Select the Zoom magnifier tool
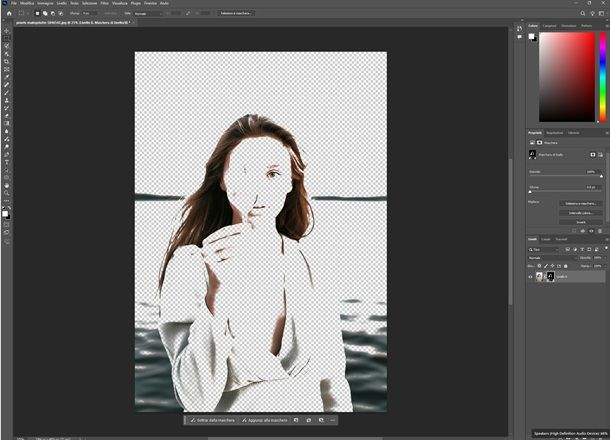610x440 pixels. tap(6, 192)
